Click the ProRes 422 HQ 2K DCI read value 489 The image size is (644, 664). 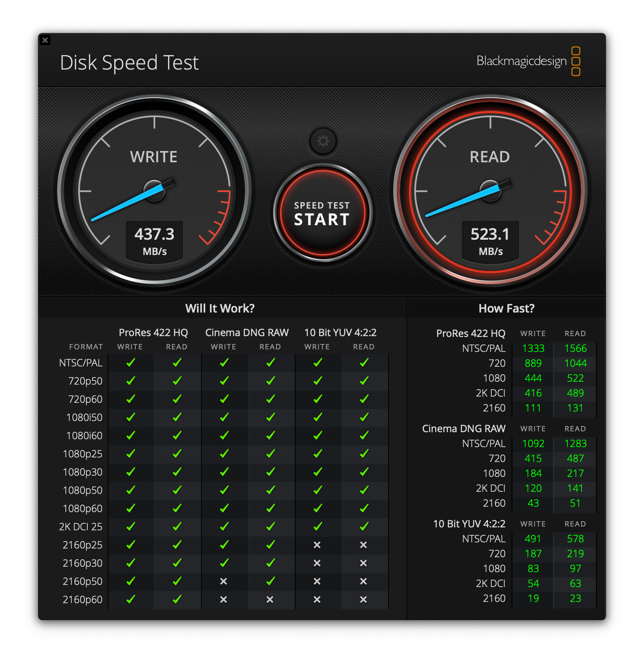[575, 393]
